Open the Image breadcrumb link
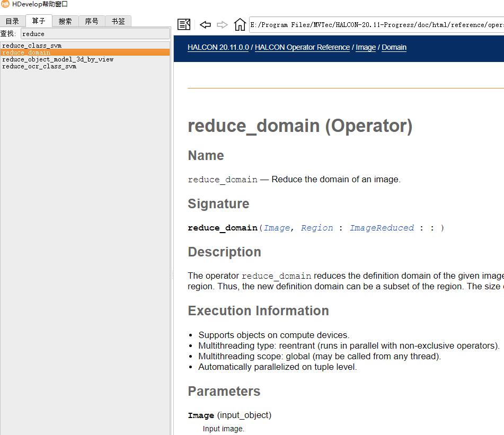This screenshot has width=504, height=435. click(366, 47)
